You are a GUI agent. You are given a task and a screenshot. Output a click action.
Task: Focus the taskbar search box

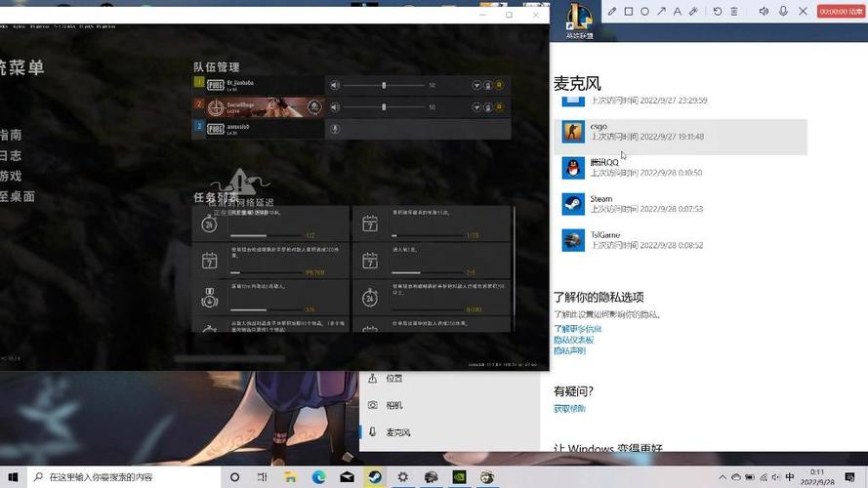coord(124,477)
